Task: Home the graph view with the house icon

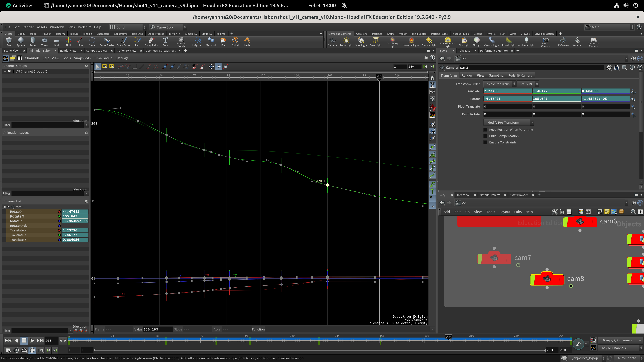Action: click(x=432, y=78)
